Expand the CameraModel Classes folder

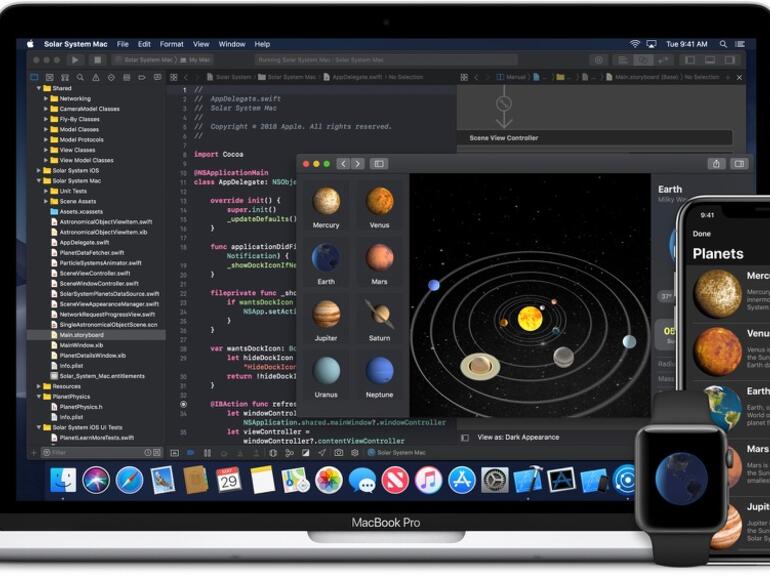pyautogui.click(x=46, y=109)
